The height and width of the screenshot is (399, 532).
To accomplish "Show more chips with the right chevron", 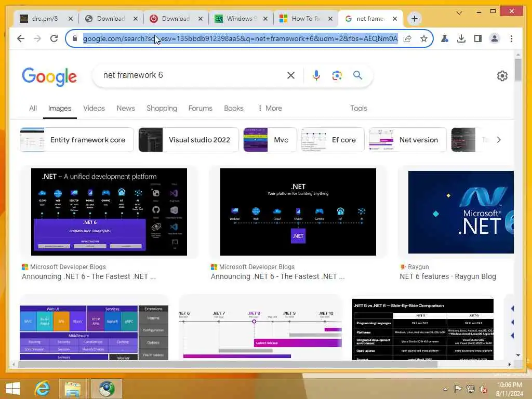I will click(499, 140).
